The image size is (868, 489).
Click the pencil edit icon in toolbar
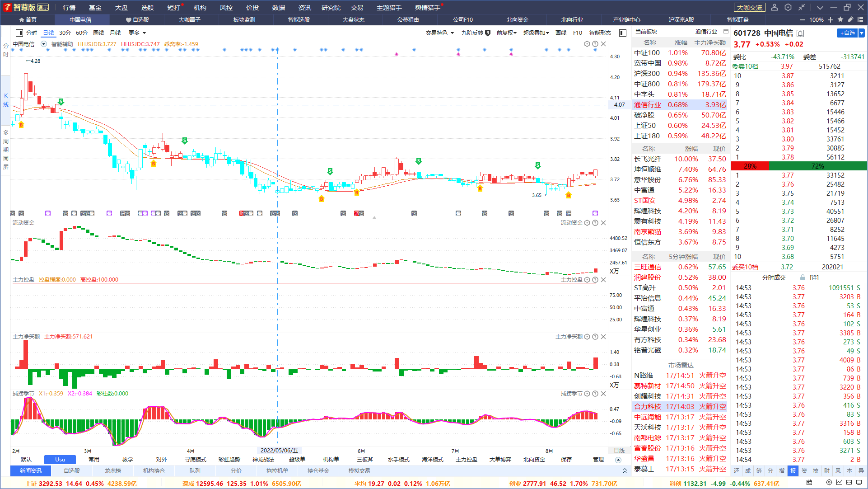click(850, 19)
